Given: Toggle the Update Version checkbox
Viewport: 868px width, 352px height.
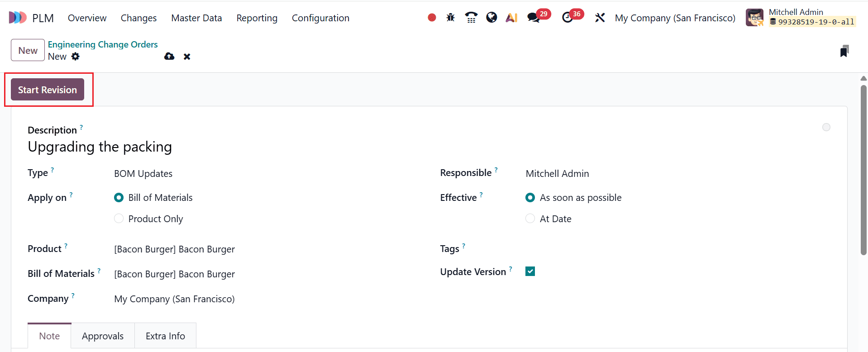Looking at the screenshot, I should (x=530, y=271).
